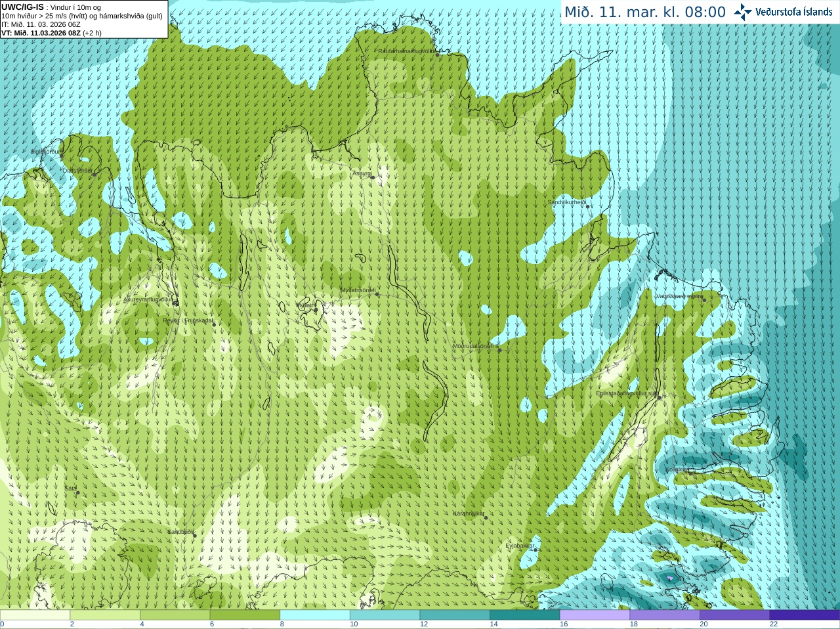
Task: Click the 8–10 m/s legend swatch
Action: [x=315, y=615]
